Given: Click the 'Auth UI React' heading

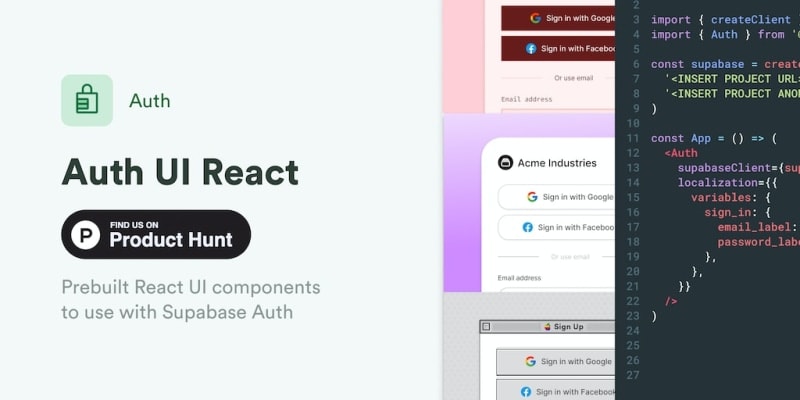Looking at the screenshot, I should (x=180, y=172).
